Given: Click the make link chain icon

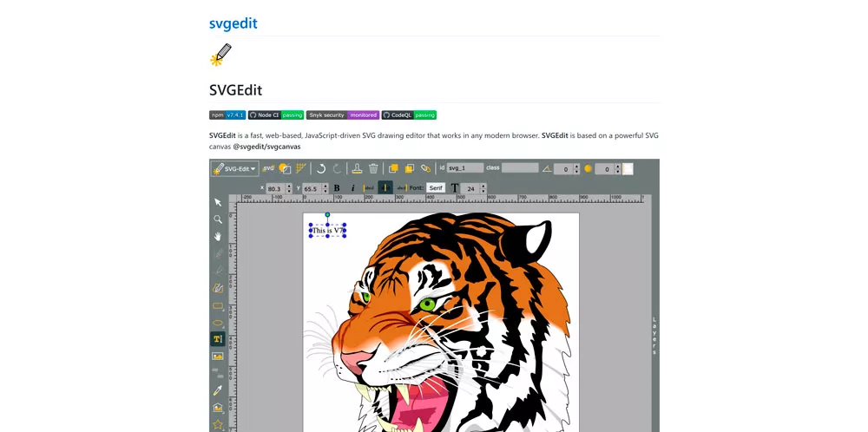Looking at the screenshot, I should tap(425, 168).
